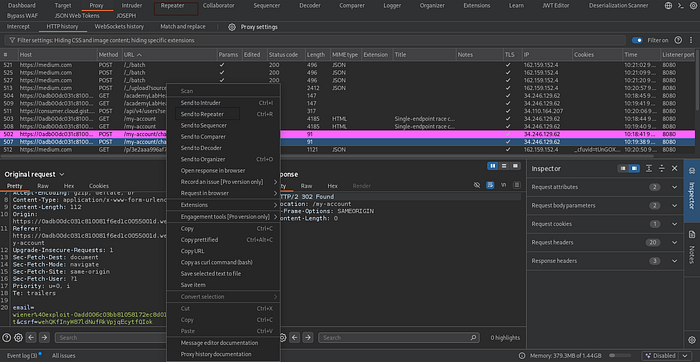Viewport: 700px width, 362px height.
Task: Select Send to Comparer menu entry
Action: pyautogui.click(x=223, y=137)
